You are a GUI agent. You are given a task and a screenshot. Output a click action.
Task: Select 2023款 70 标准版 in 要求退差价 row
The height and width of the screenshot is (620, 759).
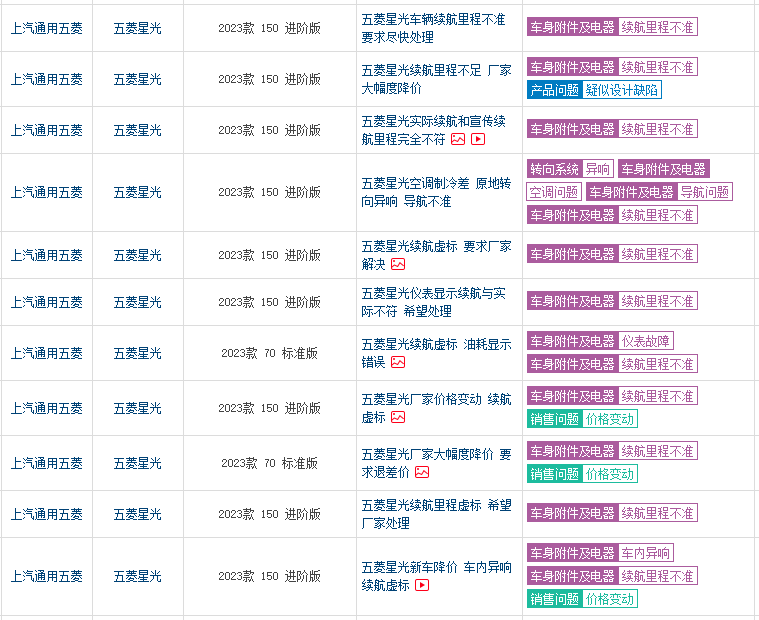pos(270,463)
